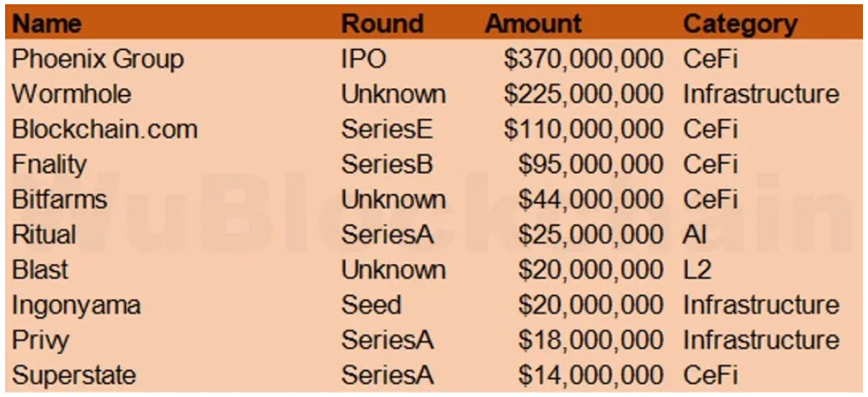The width and height of the screenshot is (868, 397).
Task: Click the SeriesB round cell
Action: click(x=387, y=164)
